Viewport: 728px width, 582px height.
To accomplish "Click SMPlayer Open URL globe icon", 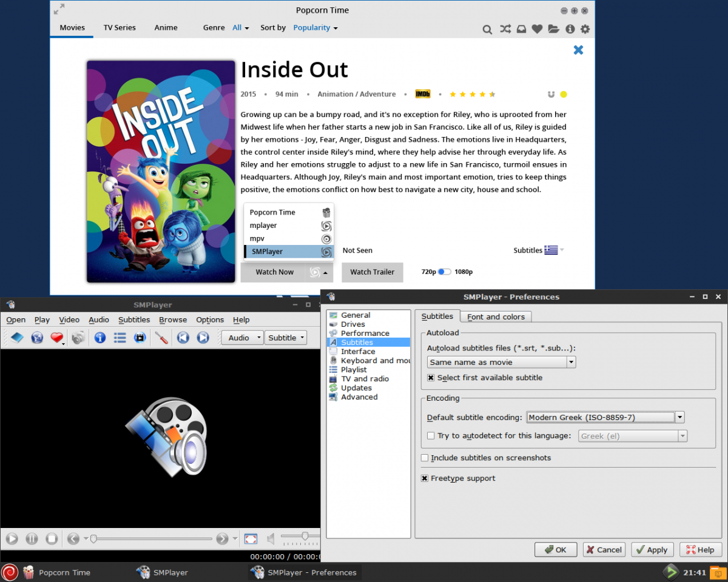I will point(37,338).
